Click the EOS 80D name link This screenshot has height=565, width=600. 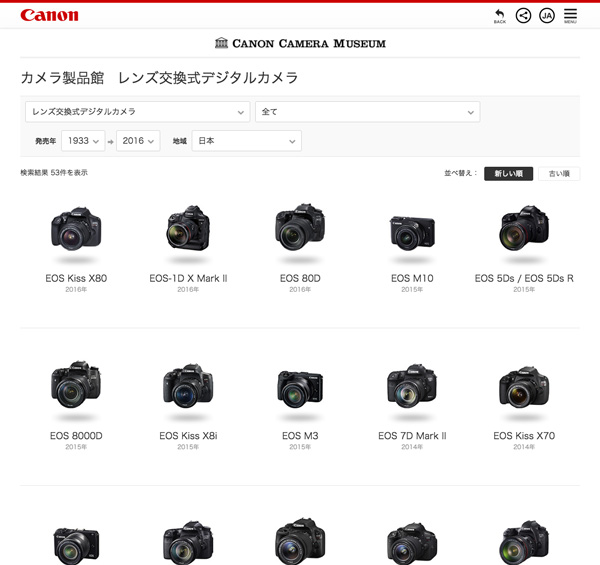click(300, 278)
